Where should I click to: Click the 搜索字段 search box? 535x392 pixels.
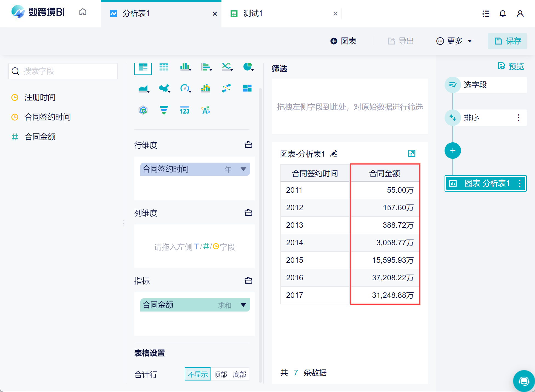[63, 71]
